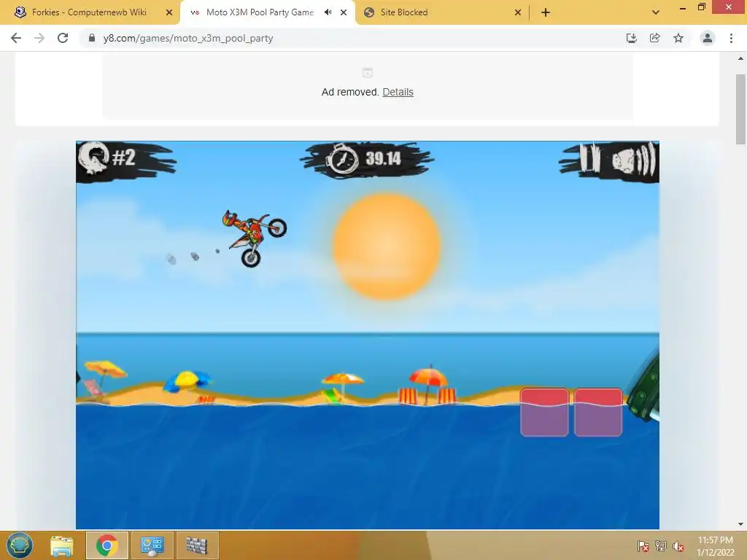
Task: Click the vertical scrollbar thumb
Action: [x=740, y=109]
